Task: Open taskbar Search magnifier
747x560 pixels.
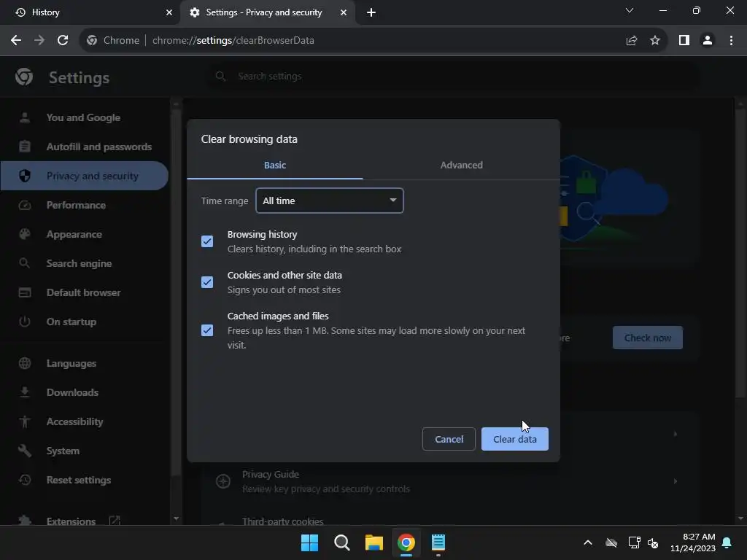Action: tap(342, 542)
